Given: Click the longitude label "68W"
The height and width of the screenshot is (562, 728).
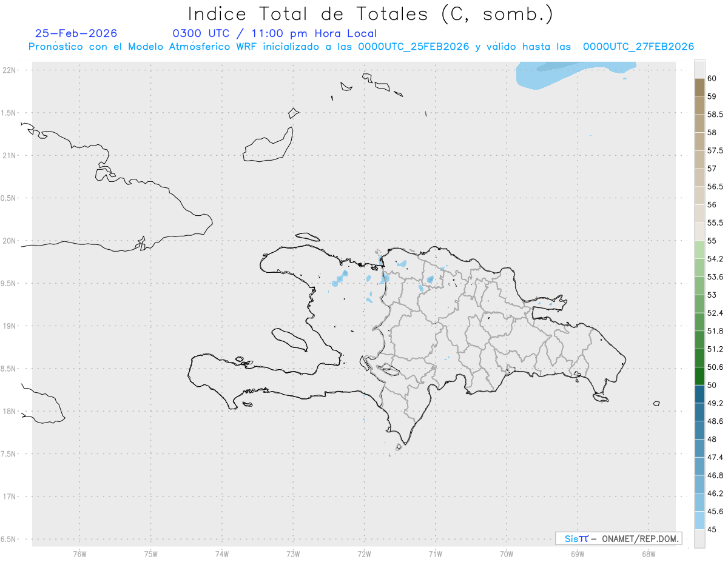Looking at the screenshot, I should tap(649, 554).
